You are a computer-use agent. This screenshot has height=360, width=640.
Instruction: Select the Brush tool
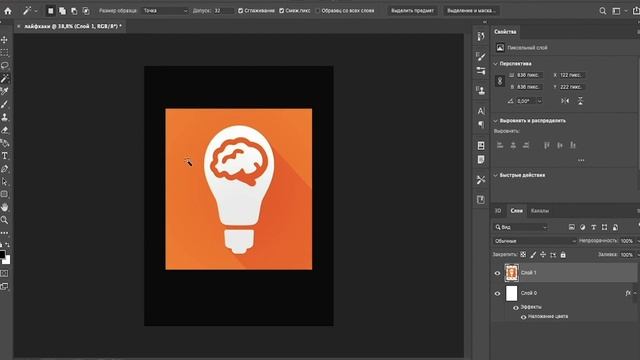click(x=4, y=104)
